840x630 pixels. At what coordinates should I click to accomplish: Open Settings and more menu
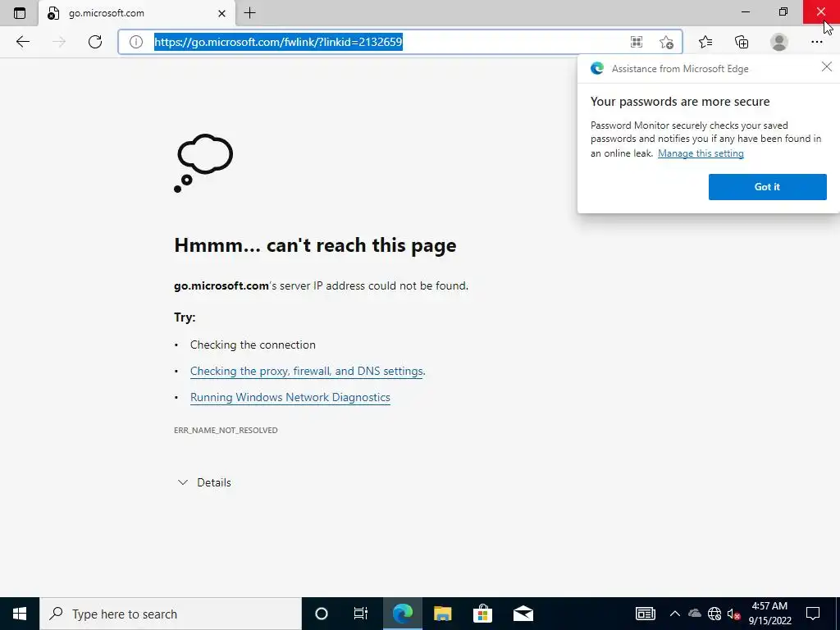click(816, 42)
